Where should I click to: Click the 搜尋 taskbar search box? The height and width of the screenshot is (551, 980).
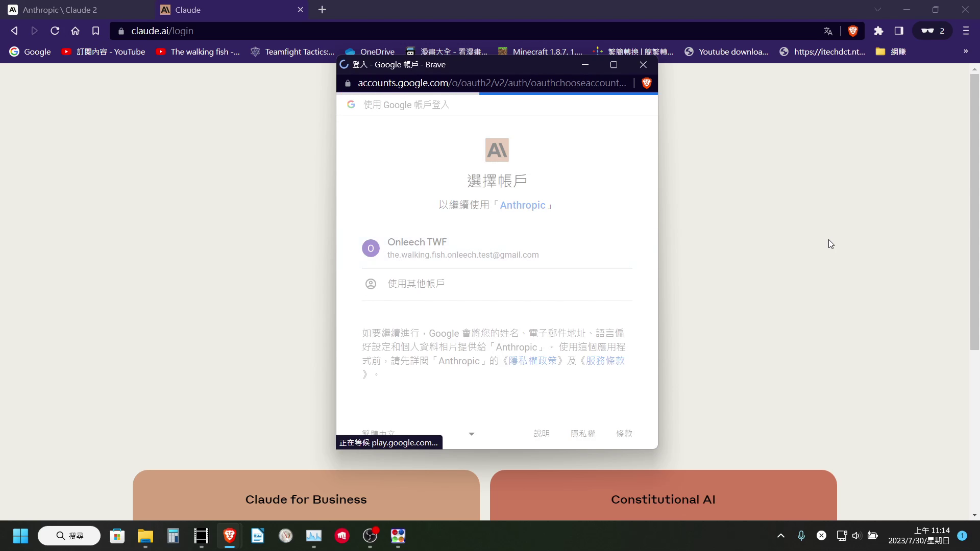pos(69,536)
